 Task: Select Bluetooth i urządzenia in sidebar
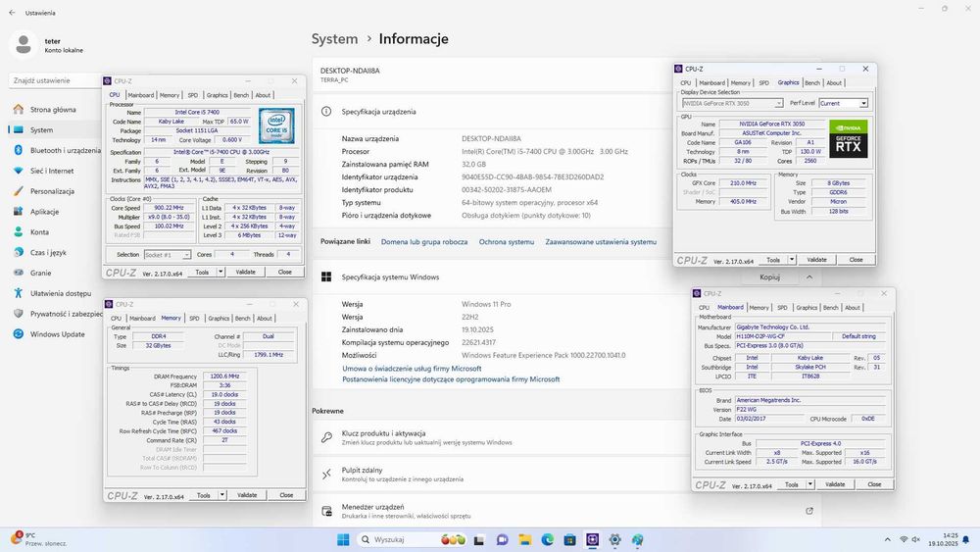click(56, 150)
